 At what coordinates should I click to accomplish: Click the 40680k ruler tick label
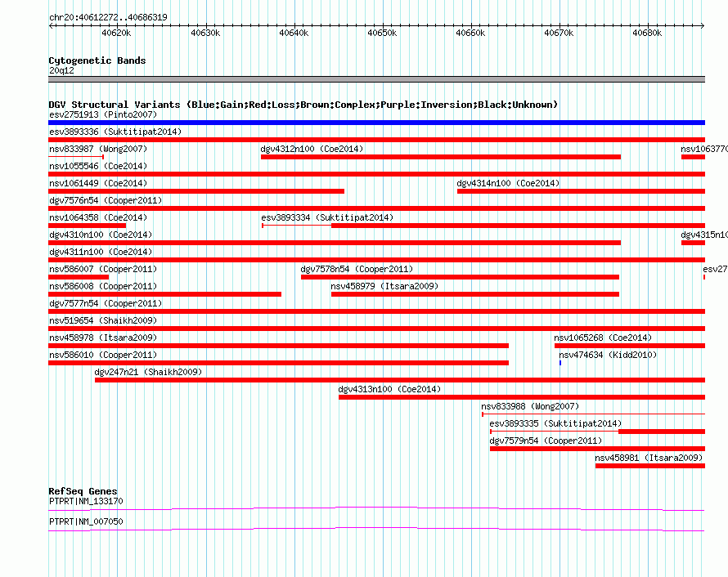(647, 33)
